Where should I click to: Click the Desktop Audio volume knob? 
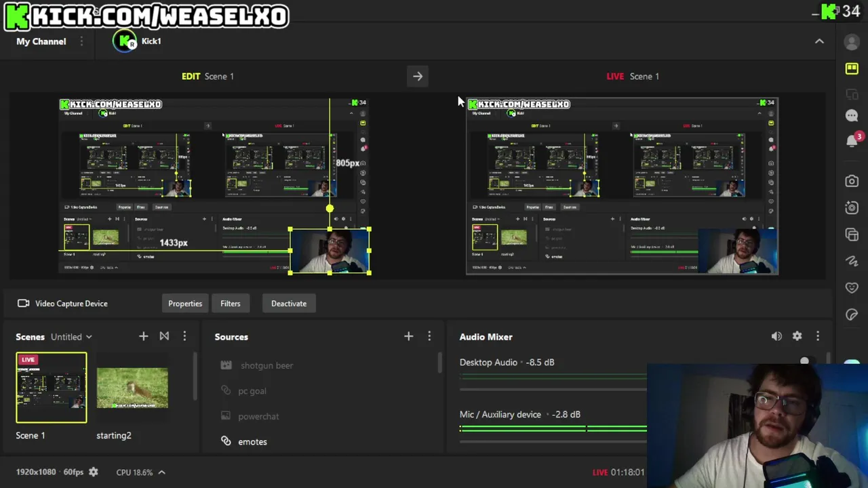(x=804, y=362)
